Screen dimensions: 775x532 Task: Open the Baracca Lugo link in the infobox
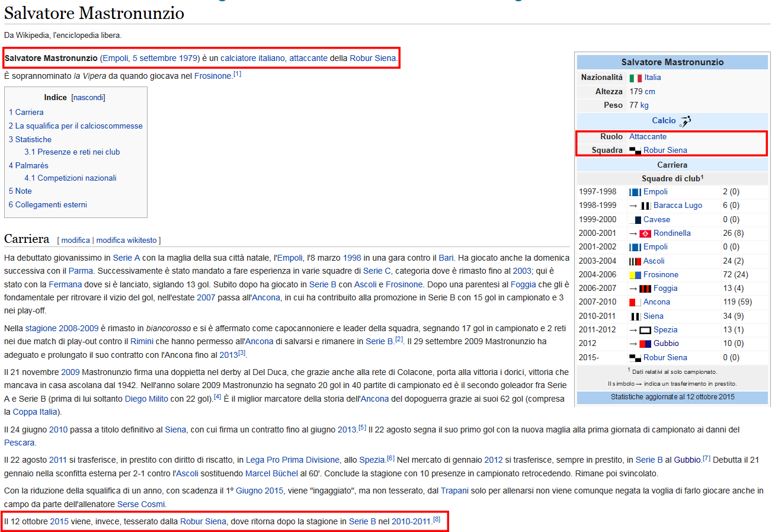coord(678,206)
